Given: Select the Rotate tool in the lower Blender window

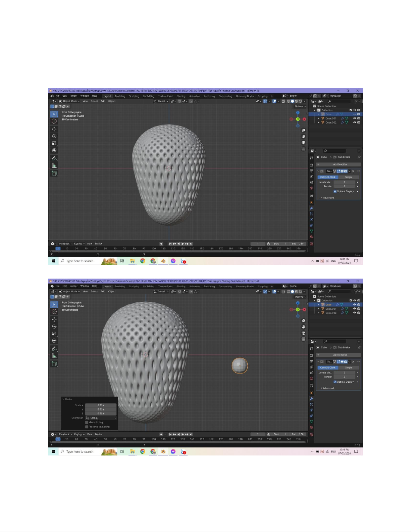Looking at the screenshot, I should 54,327.
